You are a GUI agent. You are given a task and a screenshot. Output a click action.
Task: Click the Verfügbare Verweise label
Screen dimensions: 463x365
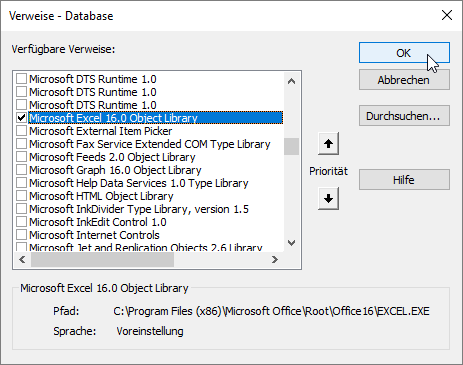point(63,49)
